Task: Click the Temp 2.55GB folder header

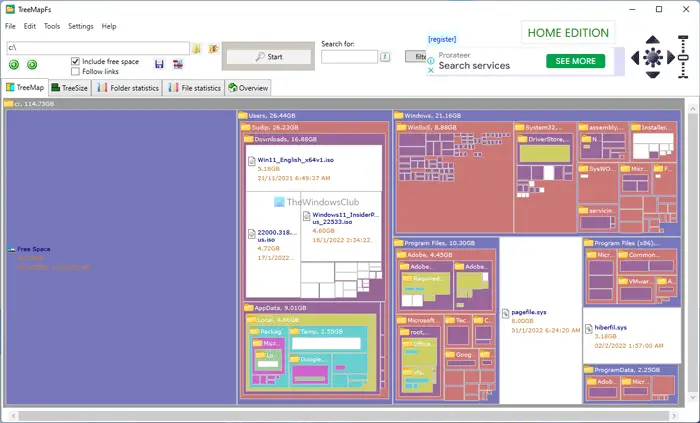Action: tap(328, 332)
